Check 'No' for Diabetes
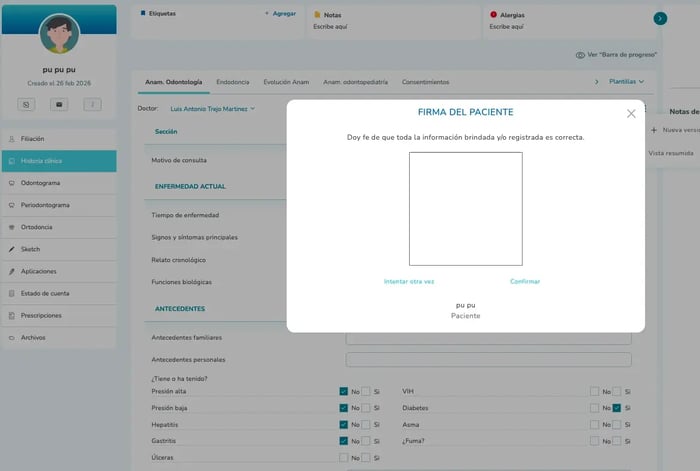The width and height of the screenshot is (700, 471). (x=595, y=408)
